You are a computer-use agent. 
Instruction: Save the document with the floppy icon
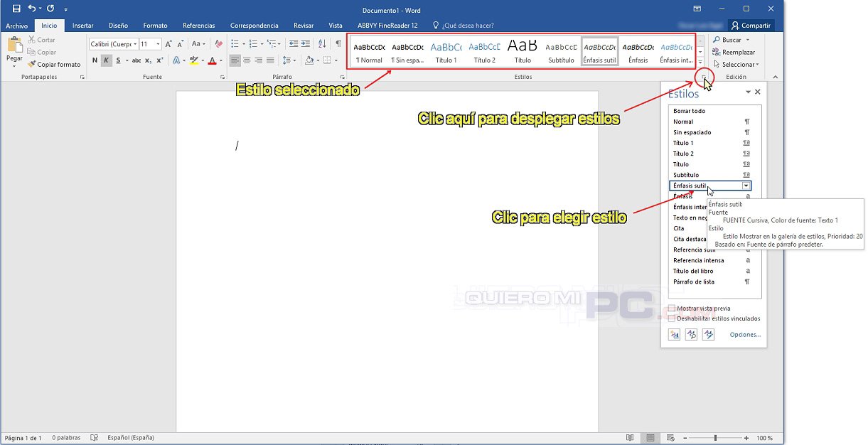(x=16, y=9)
